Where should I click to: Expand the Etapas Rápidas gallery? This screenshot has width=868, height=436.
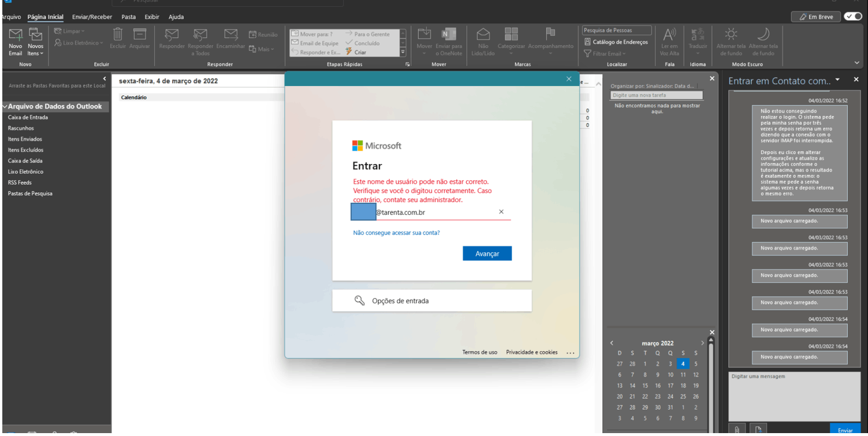point(403,53)
